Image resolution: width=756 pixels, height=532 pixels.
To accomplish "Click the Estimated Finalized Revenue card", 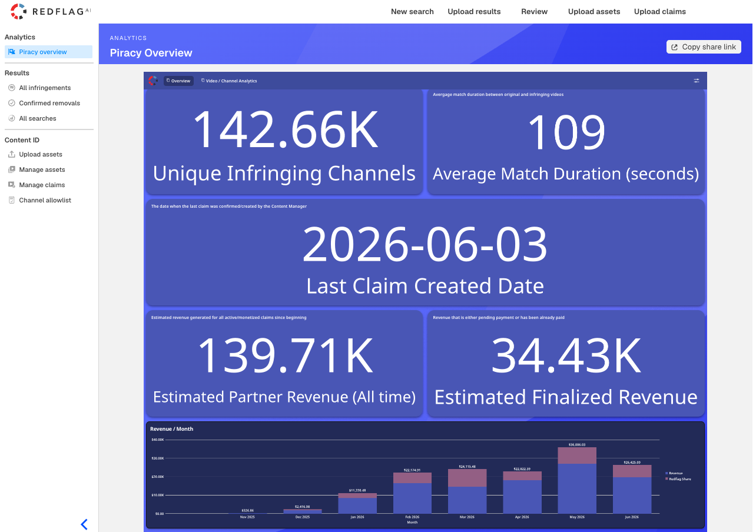I will coord(566,364).
